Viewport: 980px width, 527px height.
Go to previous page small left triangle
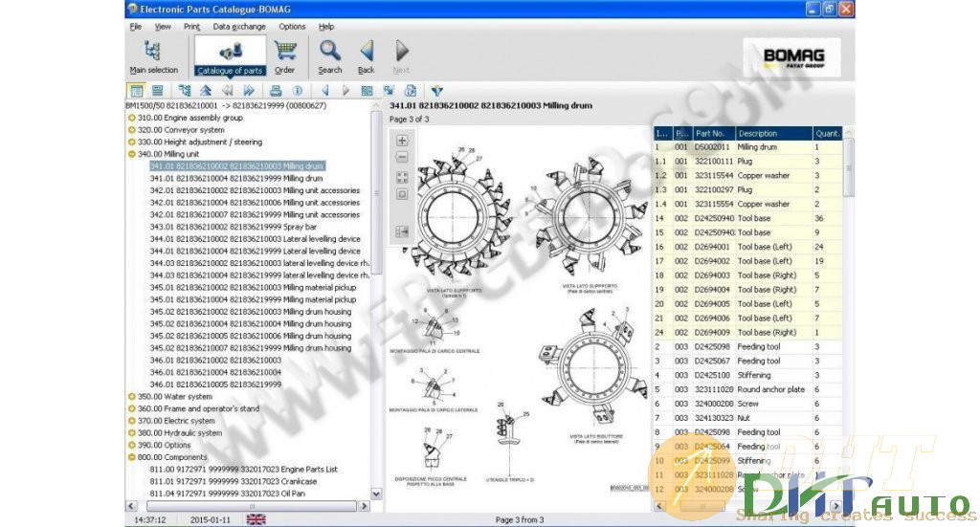[325, 91]
